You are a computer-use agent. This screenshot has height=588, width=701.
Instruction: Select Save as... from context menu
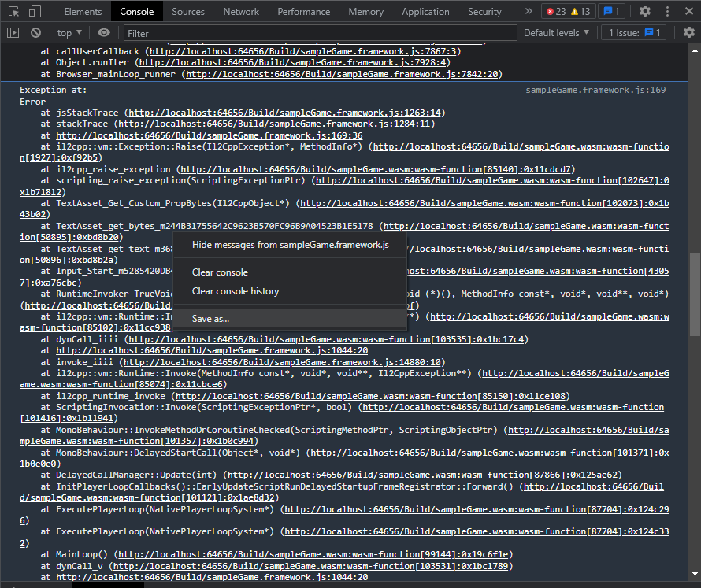pos(211,319)
